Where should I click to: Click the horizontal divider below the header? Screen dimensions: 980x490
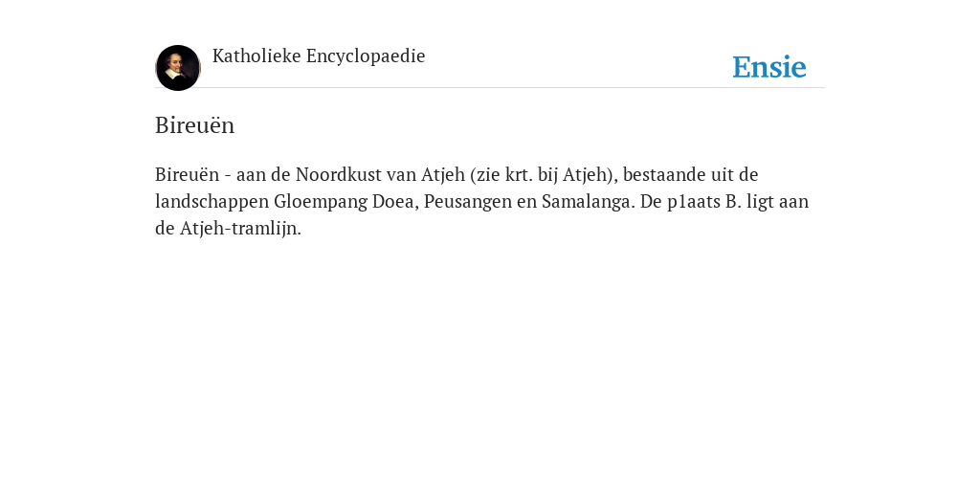(x=490, y=87)
